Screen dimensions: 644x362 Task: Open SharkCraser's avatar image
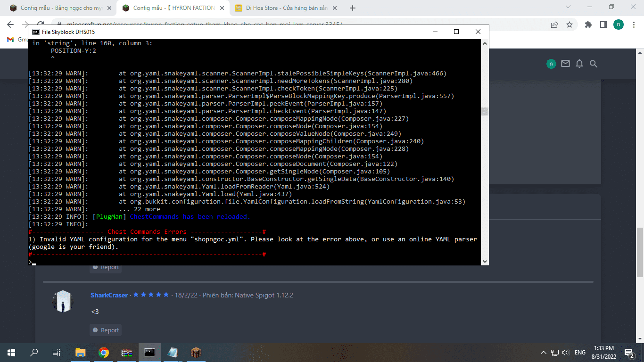coord(62,301)
